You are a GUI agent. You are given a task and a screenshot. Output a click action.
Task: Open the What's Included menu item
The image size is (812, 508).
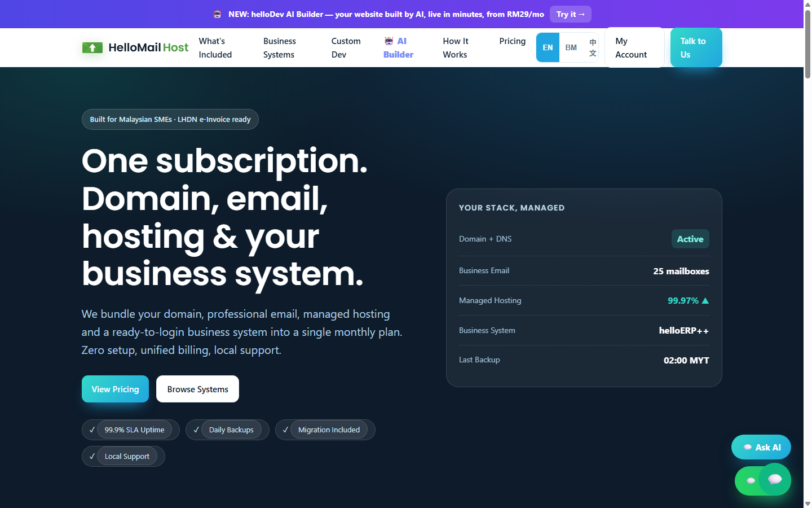215,47
